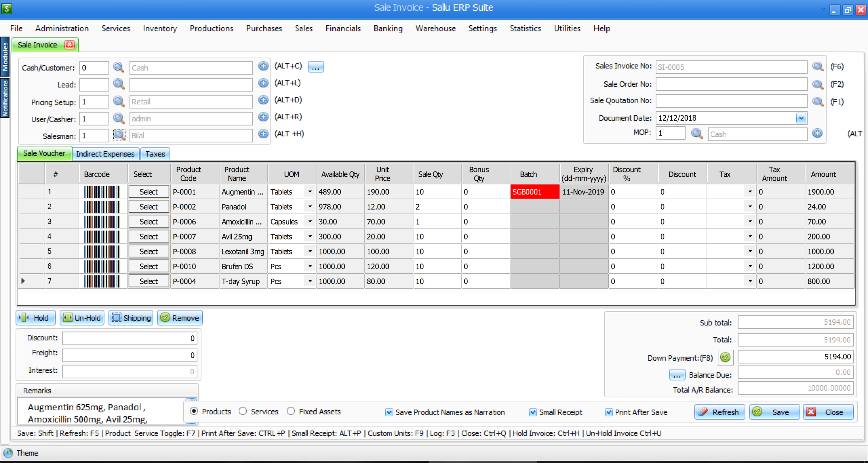Viewport: 868px width, 463px height.
Task: Open the Financials menu
Action: (343, 28)
